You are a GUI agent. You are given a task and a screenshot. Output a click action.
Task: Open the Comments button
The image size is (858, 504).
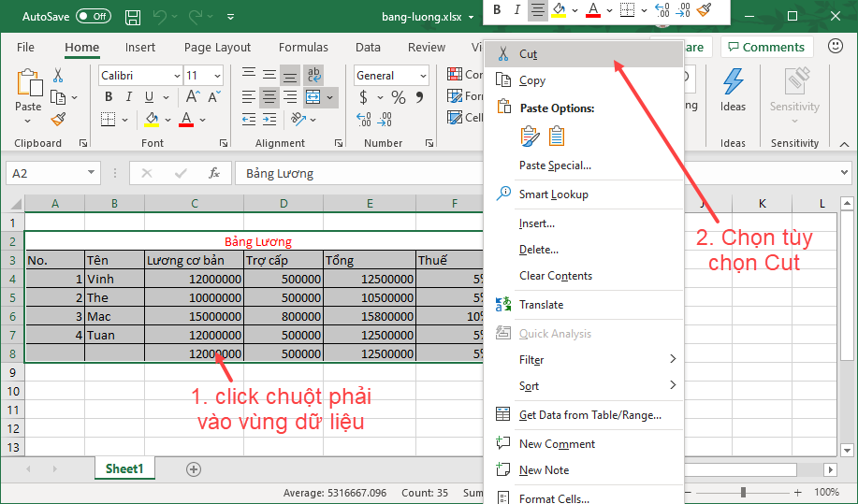tap(766, 47)
